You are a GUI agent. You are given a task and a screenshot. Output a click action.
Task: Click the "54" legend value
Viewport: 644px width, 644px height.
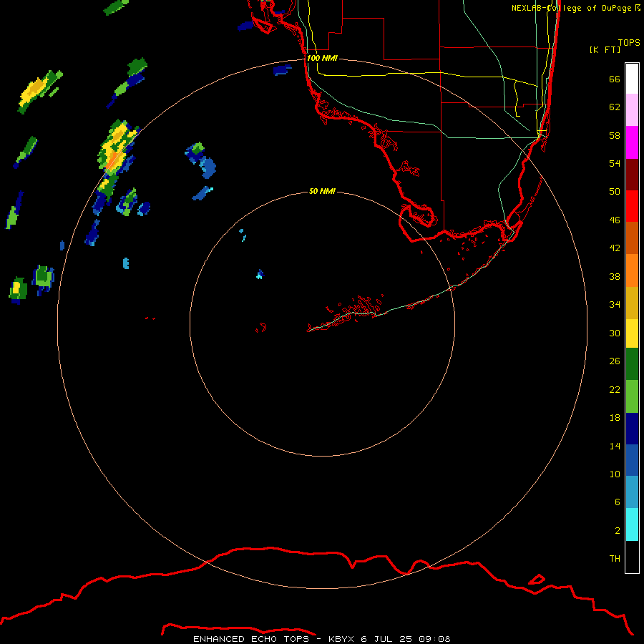click(x=615, y=163)
